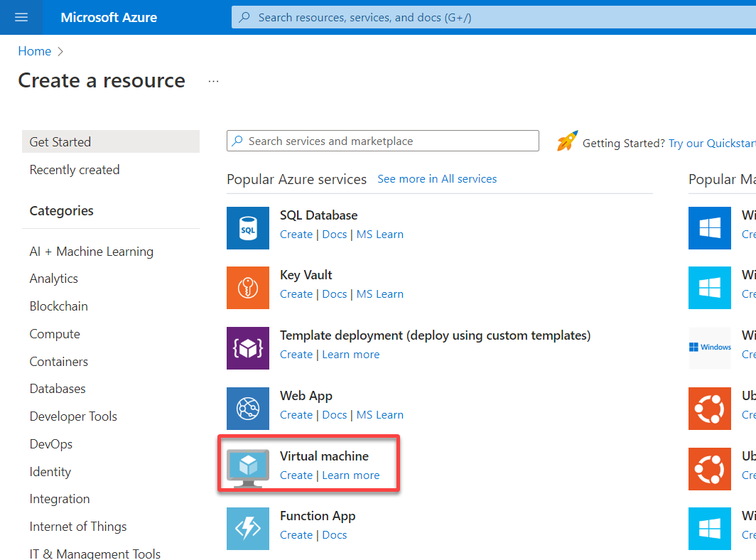Click the Function App lightning icon
The width and height of the screenshot is (756, 560).
(248, 529)
